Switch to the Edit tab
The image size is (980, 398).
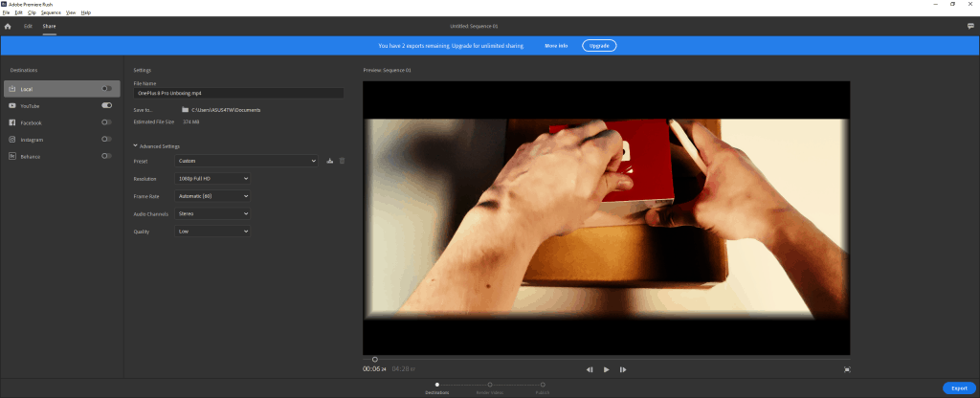pyautogui.click(x=28, y=26)
